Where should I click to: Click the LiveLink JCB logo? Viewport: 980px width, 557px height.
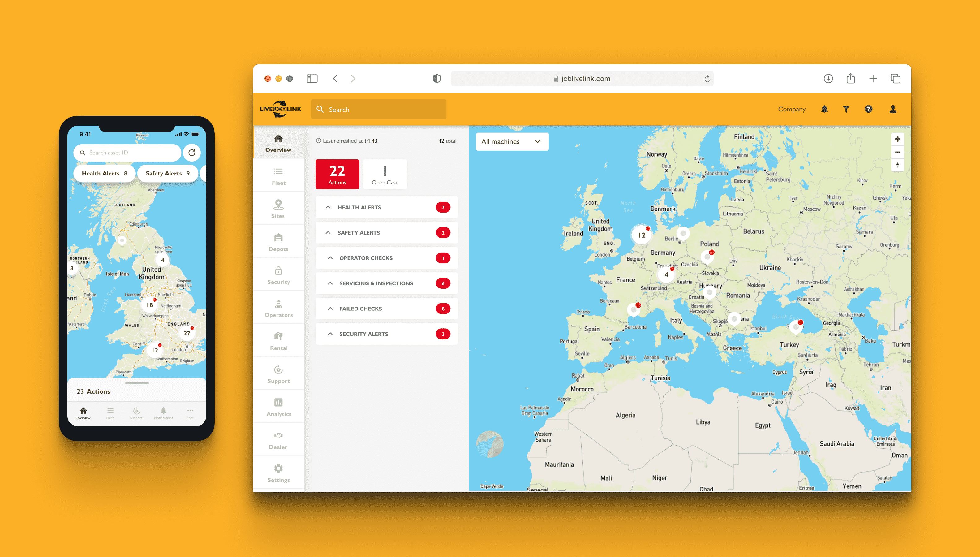(281, 110)
